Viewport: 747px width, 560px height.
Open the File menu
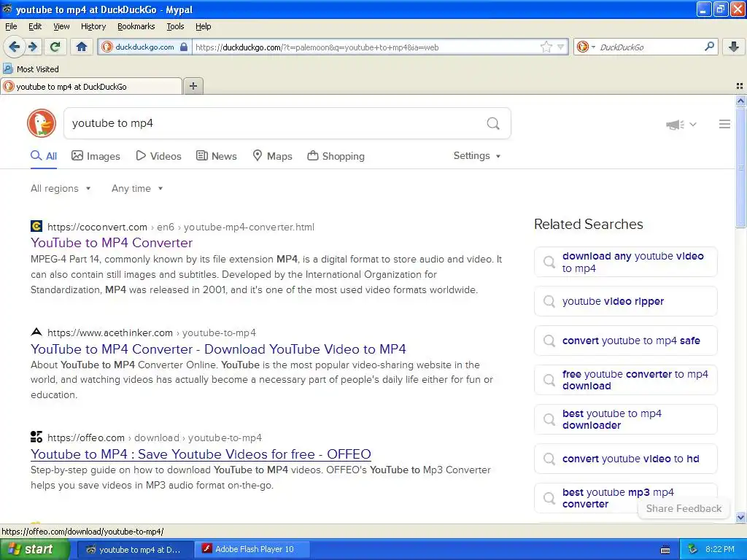tap(11, 26)
